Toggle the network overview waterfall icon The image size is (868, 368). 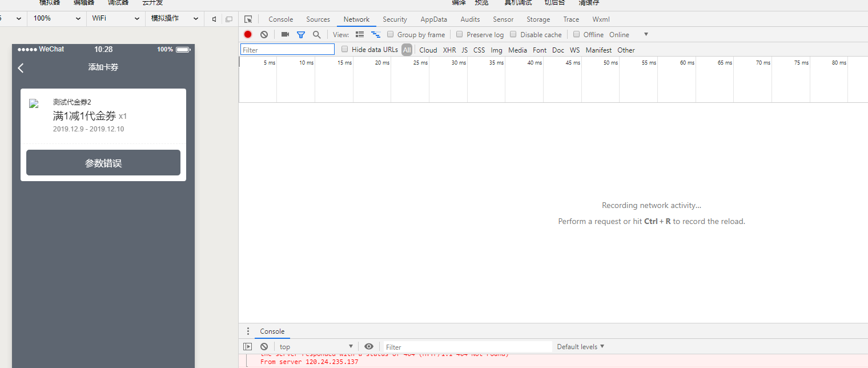click(x=376, y=34)
